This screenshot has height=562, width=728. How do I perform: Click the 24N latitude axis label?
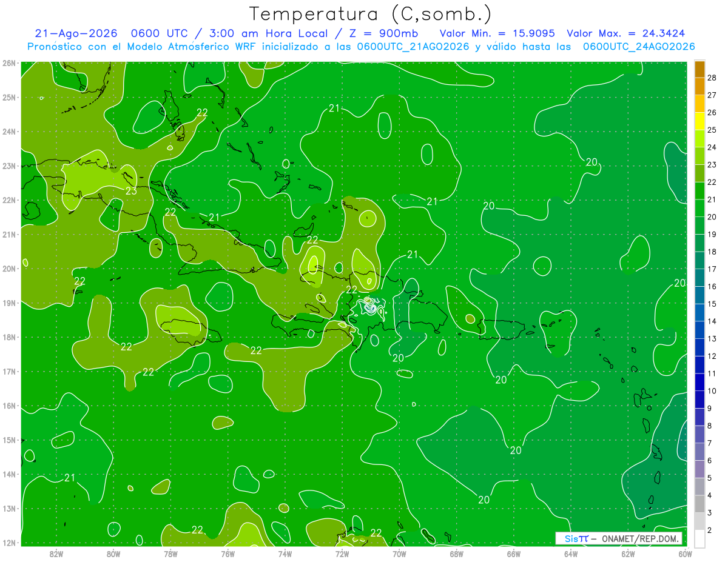coord(8,132)
